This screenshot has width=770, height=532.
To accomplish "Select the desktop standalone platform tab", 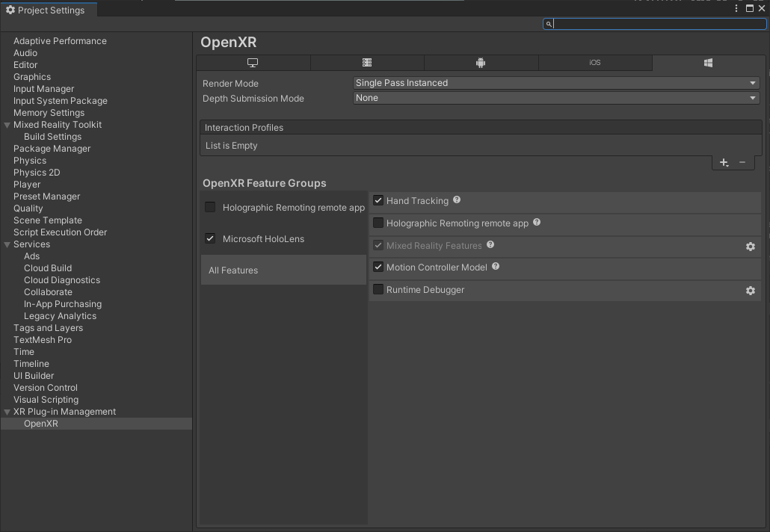I will click(x=253, y=63).
